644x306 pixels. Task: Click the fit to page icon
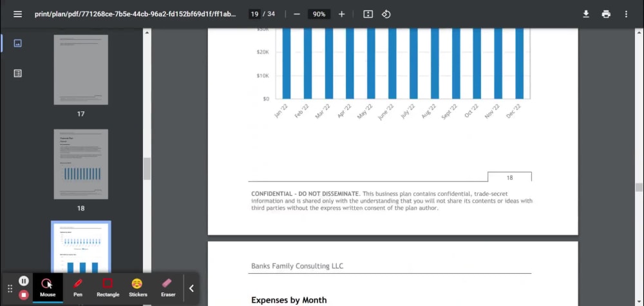click(x=368, y=14)
